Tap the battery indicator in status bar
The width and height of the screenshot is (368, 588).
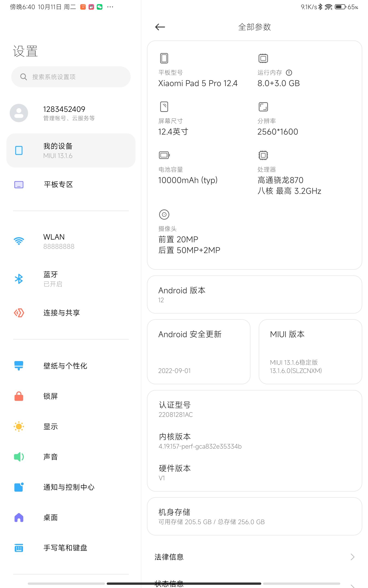click(x=340, y=7)
